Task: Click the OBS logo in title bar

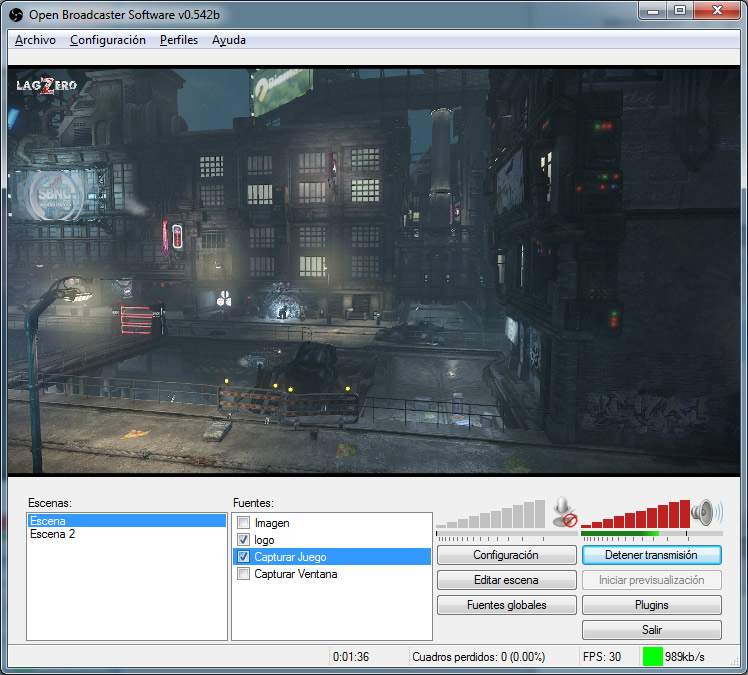Action: 16,15
